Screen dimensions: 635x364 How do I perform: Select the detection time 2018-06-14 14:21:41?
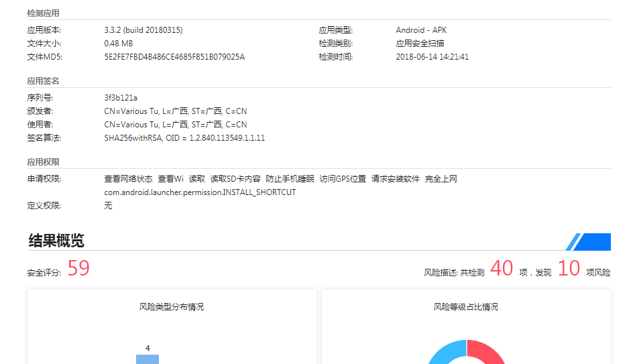click(x=432, y=57)
